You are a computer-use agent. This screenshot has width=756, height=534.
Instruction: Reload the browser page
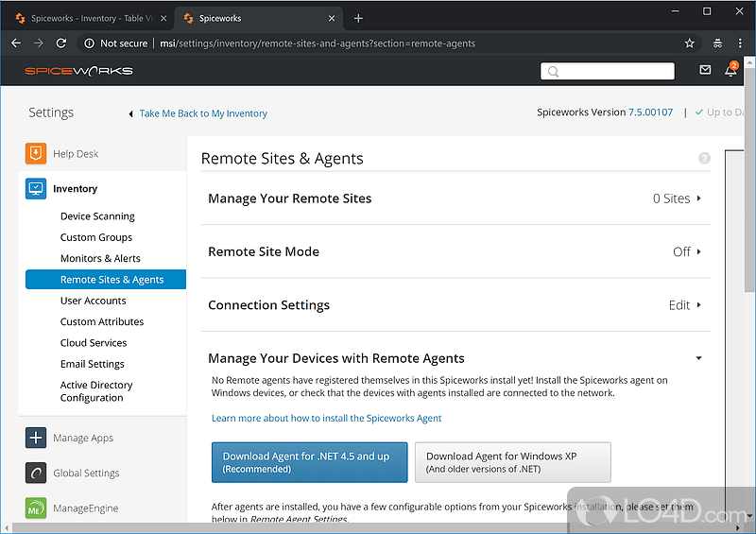click(x=61, y=43)
